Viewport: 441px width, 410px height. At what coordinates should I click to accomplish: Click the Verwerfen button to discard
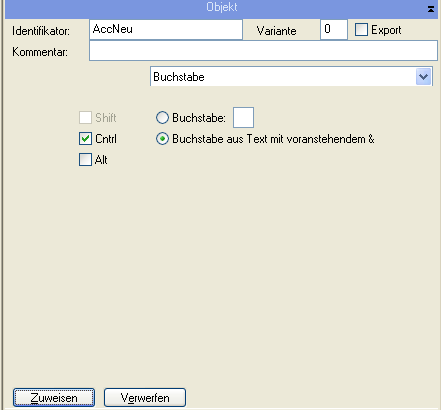click(x=145, y=397)
